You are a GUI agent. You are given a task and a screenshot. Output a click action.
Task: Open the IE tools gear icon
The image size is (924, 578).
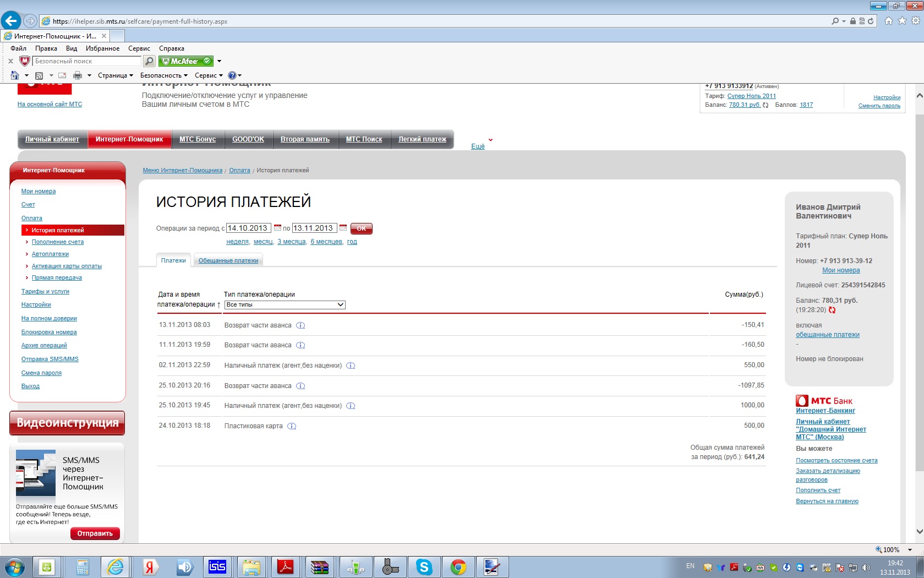(916, 21)
